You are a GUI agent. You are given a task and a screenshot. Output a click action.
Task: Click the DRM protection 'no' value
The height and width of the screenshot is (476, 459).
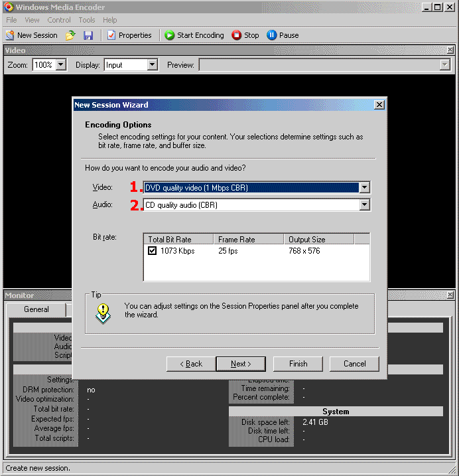pos(91,390)
